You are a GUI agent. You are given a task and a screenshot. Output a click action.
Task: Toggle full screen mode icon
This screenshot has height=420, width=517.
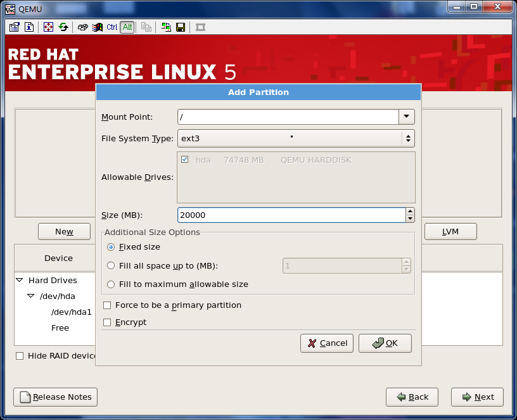(48, 27)
